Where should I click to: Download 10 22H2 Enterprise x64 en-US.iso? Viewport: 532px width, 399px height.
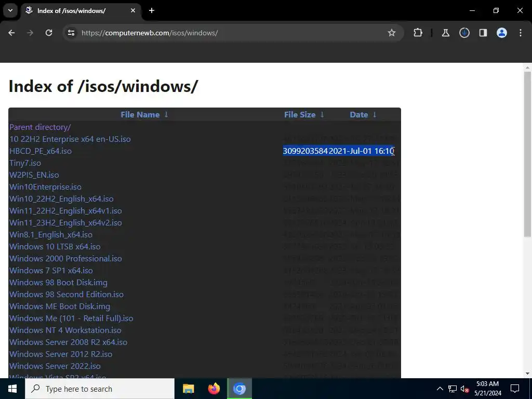pos(70,139)
